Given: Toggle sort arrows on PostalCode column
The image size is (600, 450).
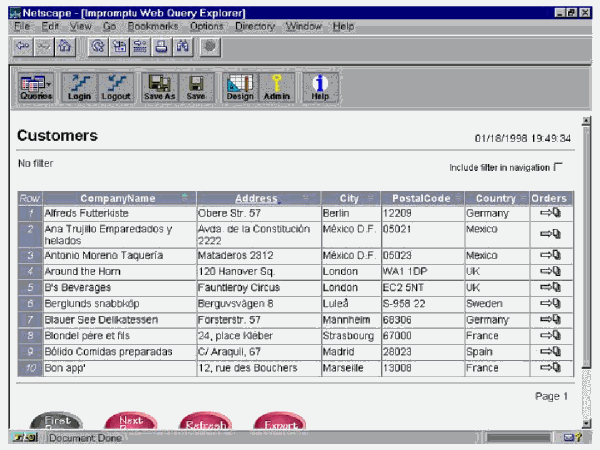Looking at the screenshot, I should click(x=459, y=198).
